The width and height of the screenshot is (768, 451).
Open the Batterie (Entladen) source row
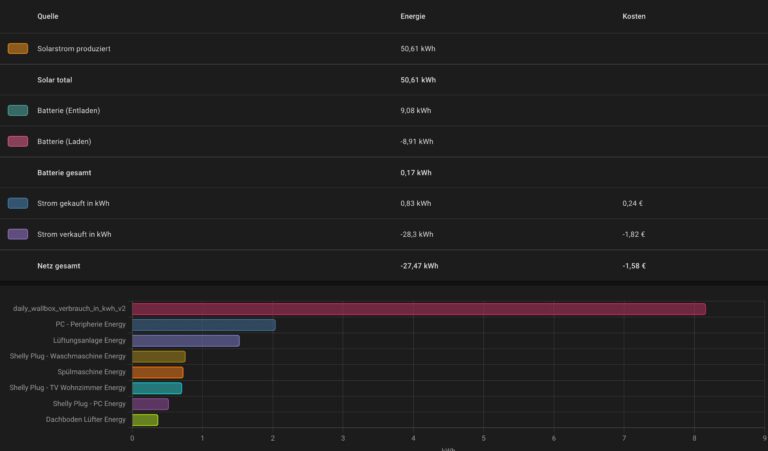pos(384,111)
